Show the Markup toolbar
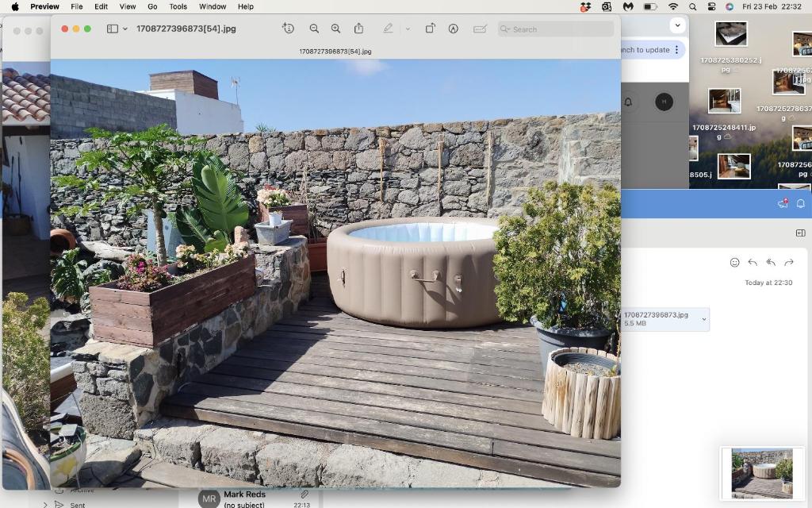This screenshot has height=508, width=812. coord(453,29)
